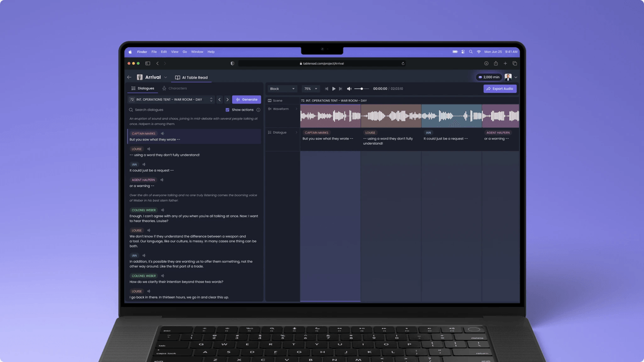Click the Search dialogues field
The height and width of the screenshot is (362, 644).
click(x=174, y=110)
